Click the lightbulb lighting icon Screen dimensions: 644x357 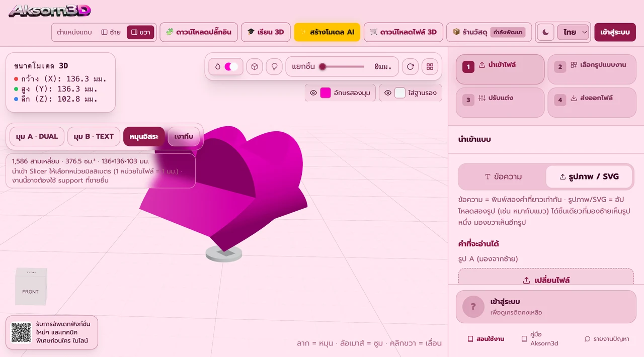(x=274, y=66)
